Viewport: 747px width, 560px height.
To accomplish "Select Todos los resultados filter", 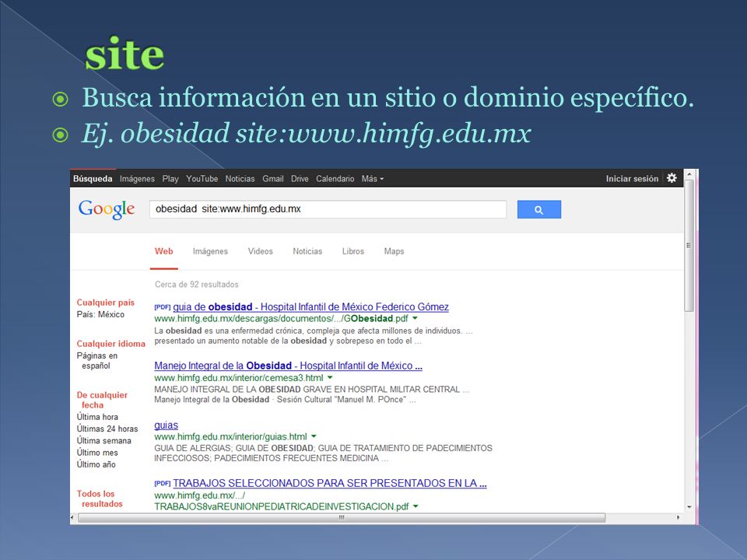I will click(100, 499).
